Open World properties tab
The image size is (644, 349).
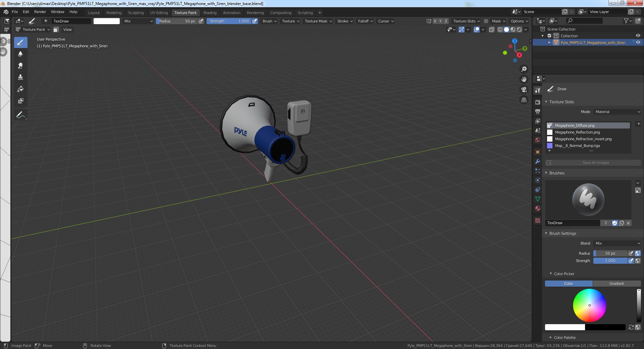coord(538,140)
